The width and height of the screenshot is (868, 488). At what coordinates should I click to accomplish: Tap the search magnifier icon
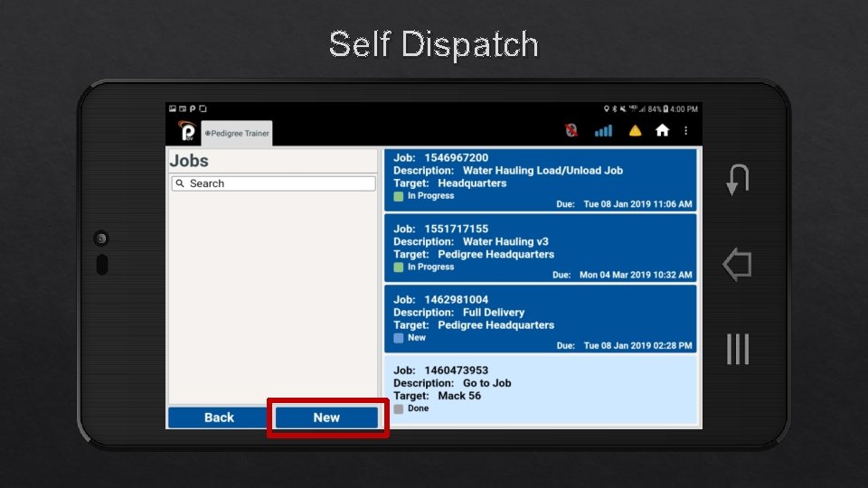click(x=180, y=183)
